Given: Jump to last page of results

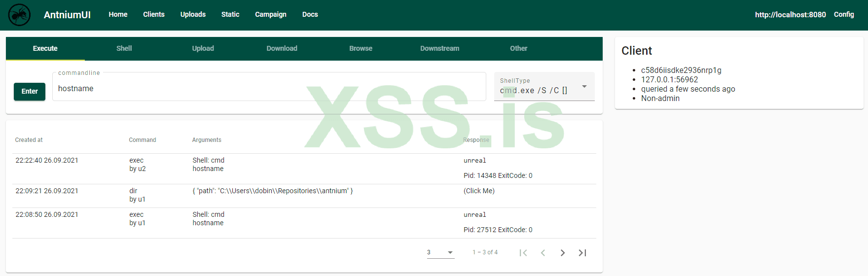Looking at the screenshot, I should (582, 253).
